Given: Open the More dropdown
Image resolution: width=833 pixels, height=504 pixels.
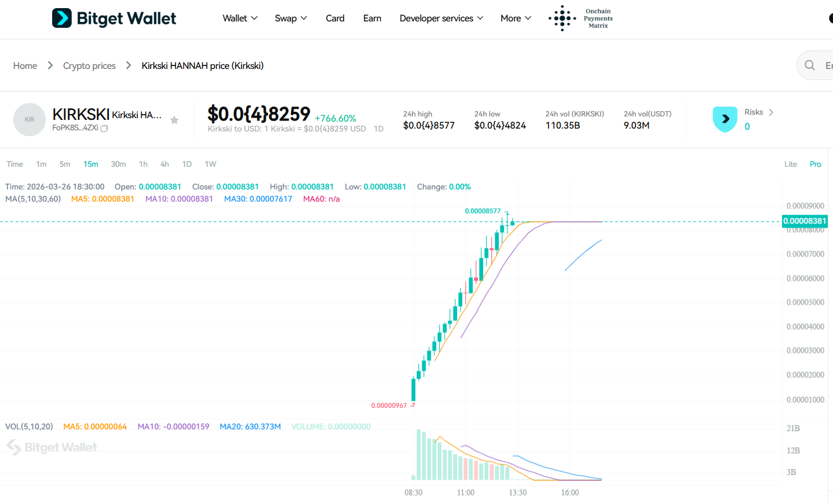Looking at the screenshot, I should click(x=514, y=18).
